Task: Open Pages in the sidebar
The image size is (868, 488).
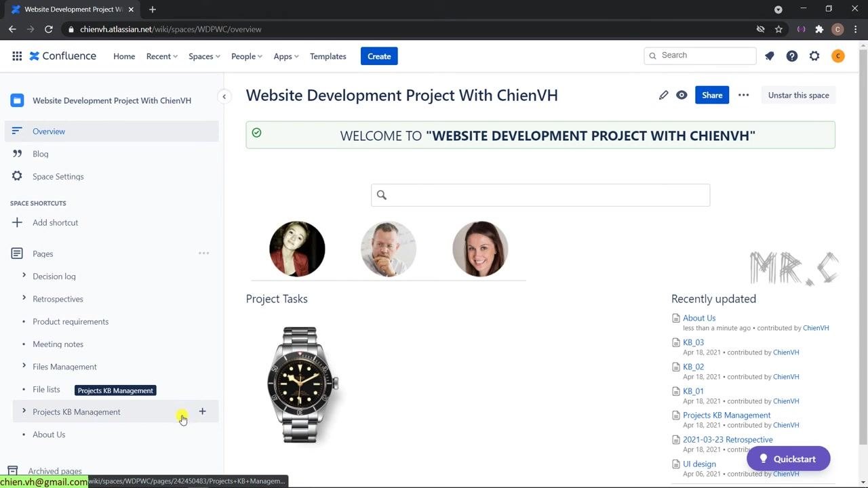Action: [43, 253]
